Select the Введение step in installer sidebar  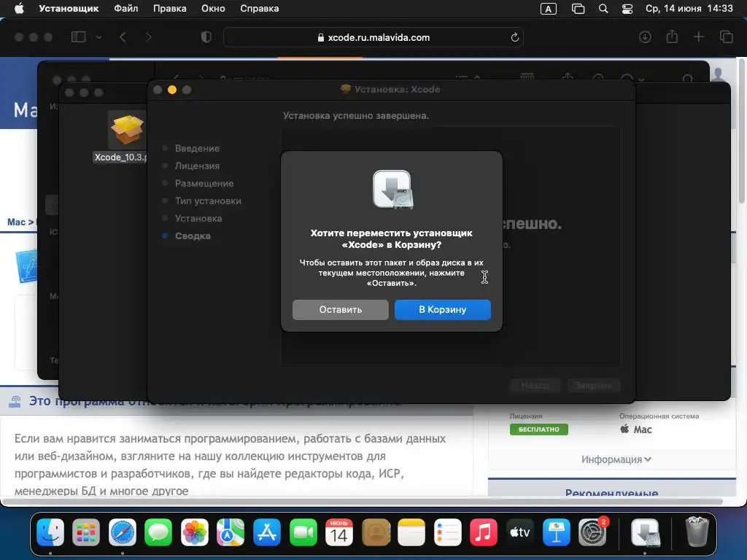[197, 148]
